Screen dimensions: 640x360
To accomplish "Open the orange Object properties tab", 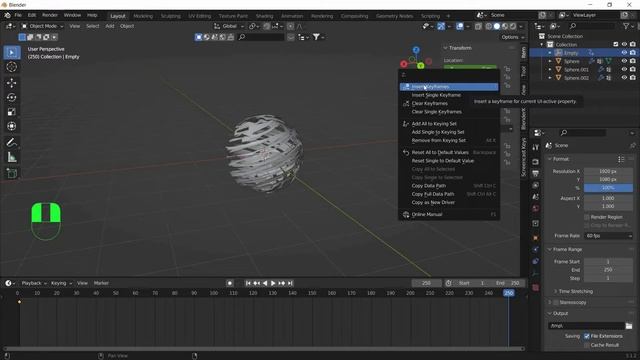I will [536, 238].
